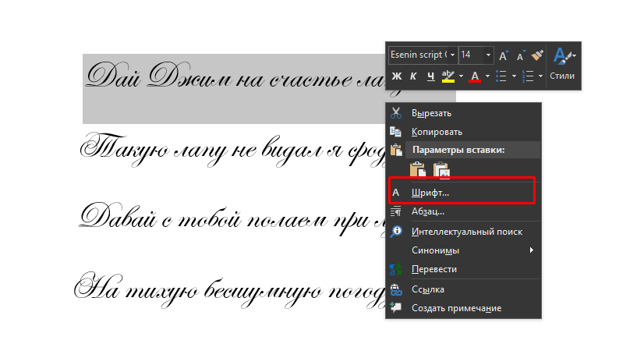
Task: Expand the highlight color dropdown arrow
Action: 462,76
